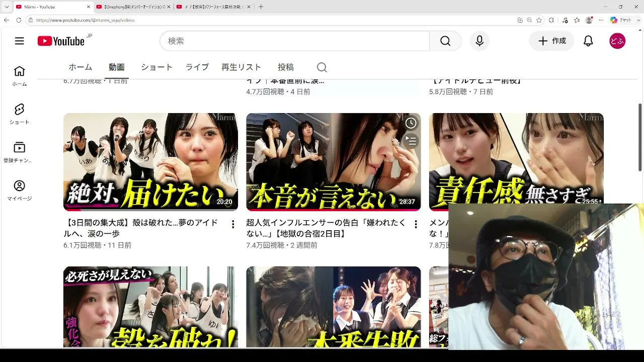This screenshot has width=644, height=362.
Task: Play the 必死さが見えない thumbnail video
Action: (150, 307)
